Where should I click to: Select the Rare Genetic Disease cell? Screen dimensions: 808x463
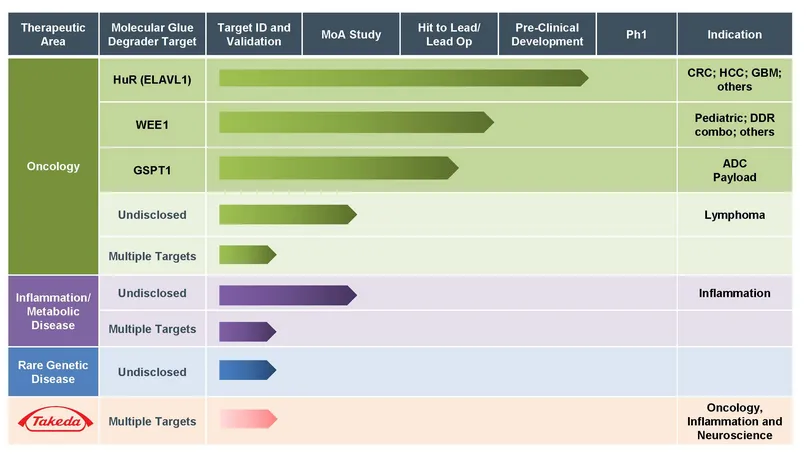click(x=52, y=372)
